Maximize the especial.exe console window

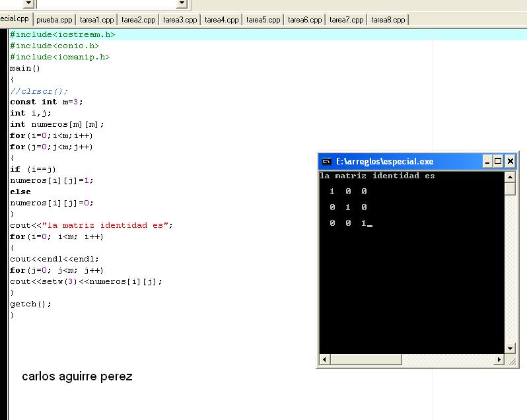498,162
